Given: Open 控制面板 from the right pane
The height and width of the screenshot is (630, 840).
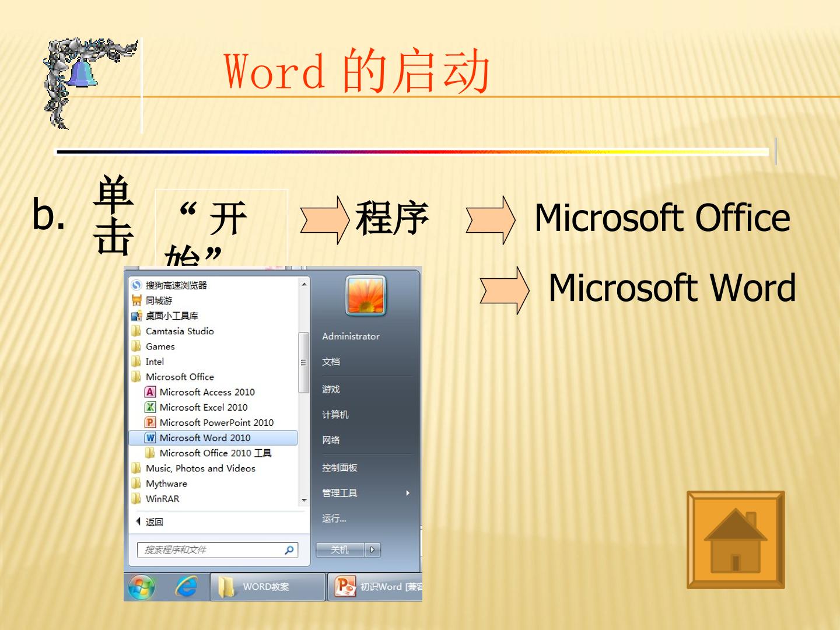Looking at the screenshot, I should pyautogui.click(x=339, y=468).
